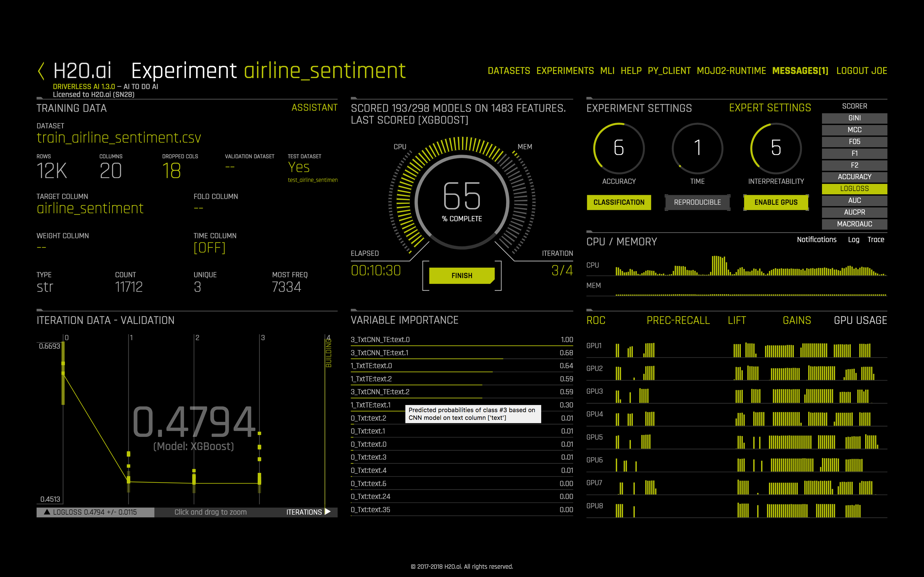Viewport: 924px width, 577px height.
Task: Open the train_airline_sentiment.csv dataset
Action: pyautogui.click(x=118, y=137)
